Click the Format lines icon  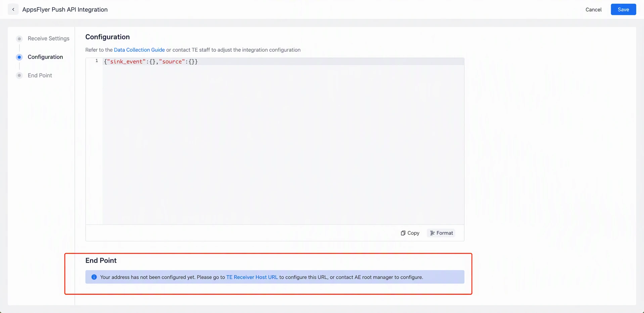pos(432,233)
